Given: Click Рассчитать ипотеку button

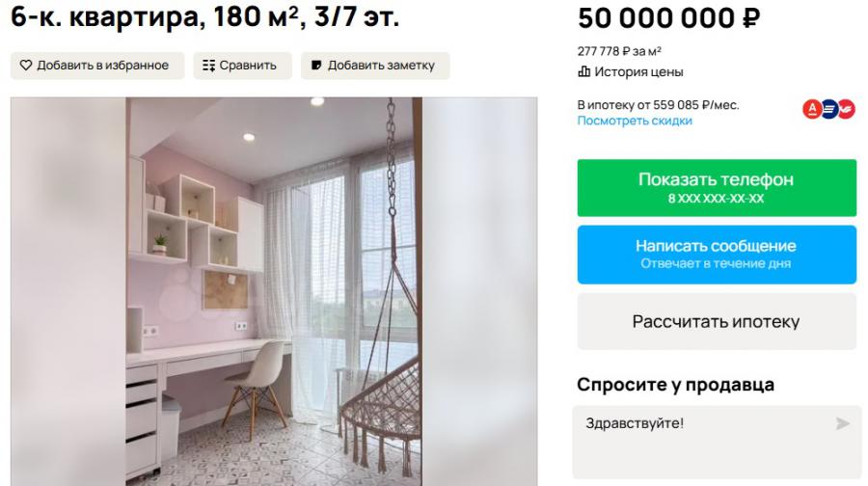Looking at the screenshot, I should (x=717, y=322).
